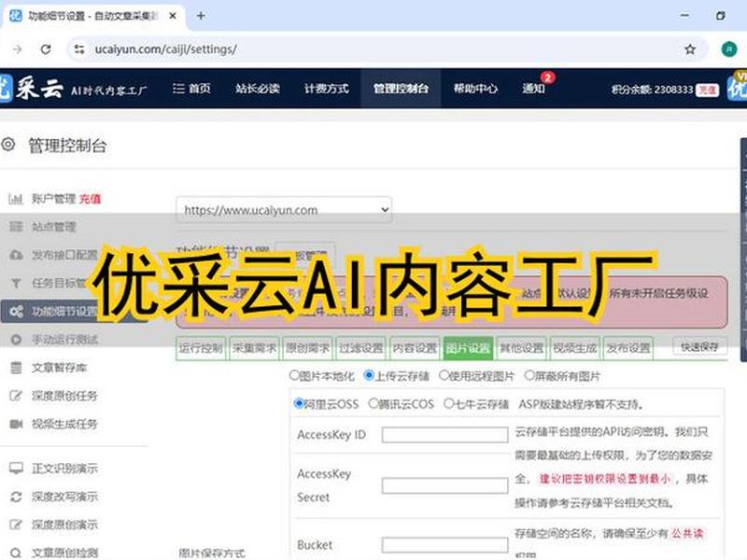Switch to the 运行控制 tab
747x560 pixels.
[201, 348]
